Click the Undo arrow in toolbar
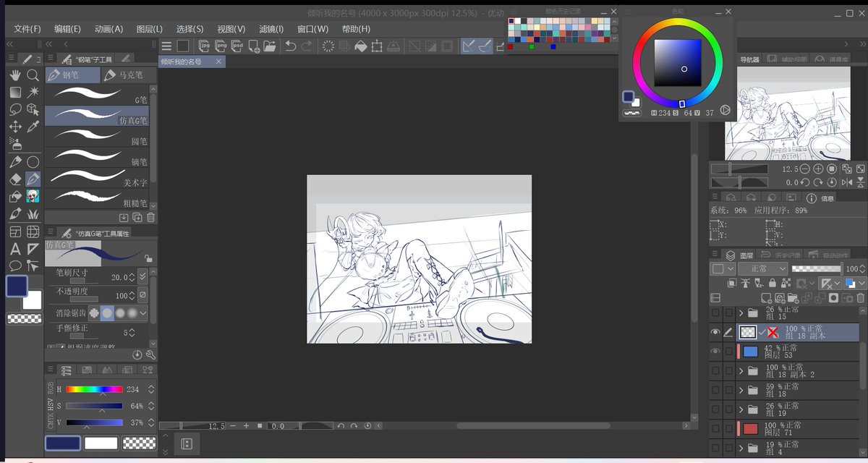This screenshot has width=868, height=463. [x=290, y=46]
